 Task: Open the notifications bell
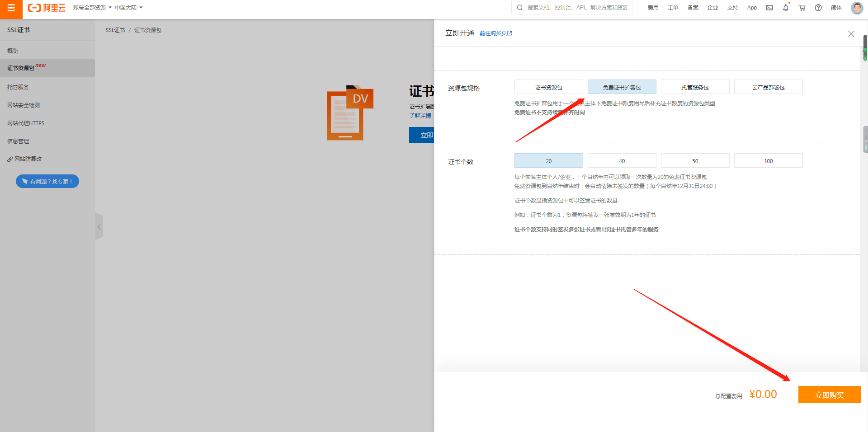pos(786,8)
